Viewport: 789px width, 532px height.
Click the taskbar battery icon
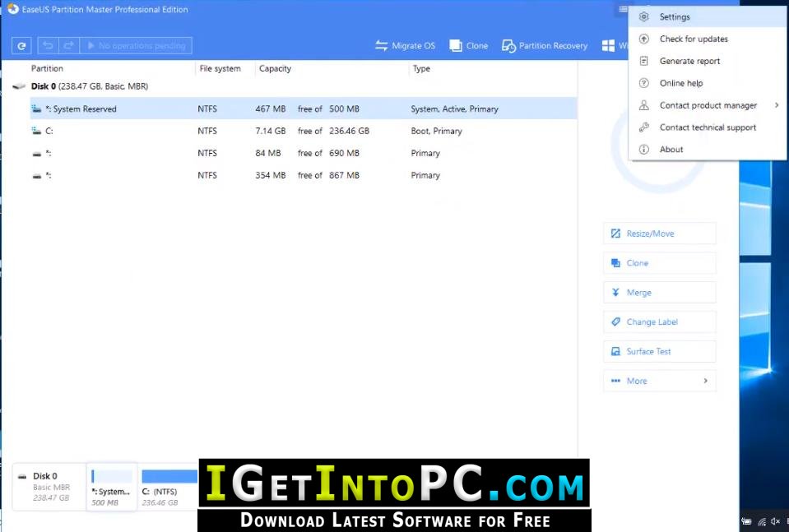tap(747, 521)
